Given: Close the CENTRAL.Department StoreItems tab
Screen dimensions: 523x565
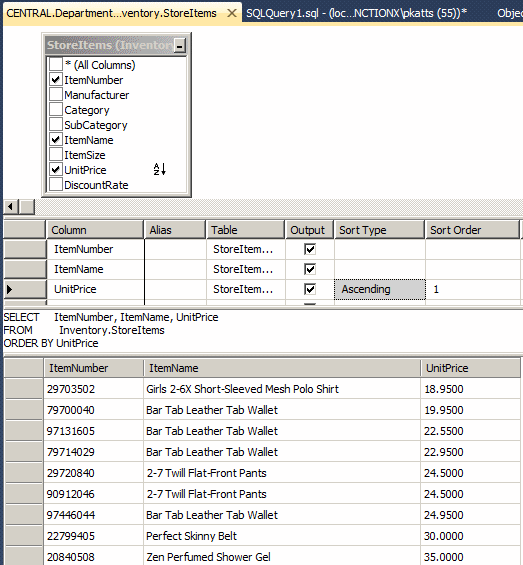Looking at the screenshot, I should [232, 13].
